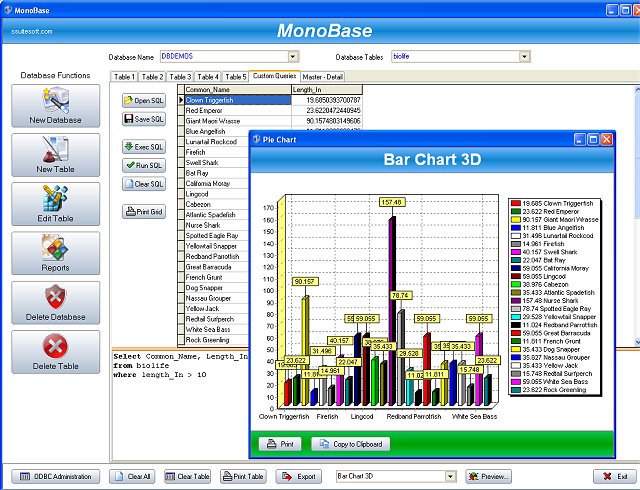This screenshot has height=490, width=640.
Task: Click the 23.6220472440945 length cell
Action: [327, 111]
